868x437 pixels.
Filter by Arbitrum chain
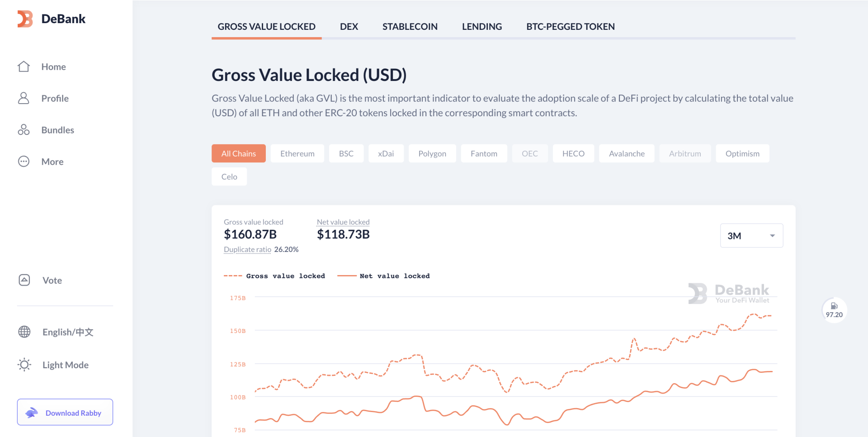685,153
